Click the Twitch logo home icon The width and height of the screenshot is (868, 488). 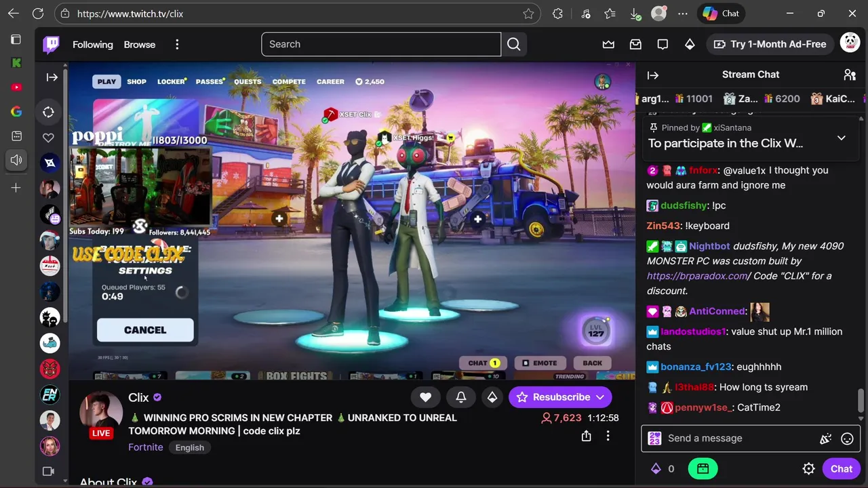[x=52, y=45]
